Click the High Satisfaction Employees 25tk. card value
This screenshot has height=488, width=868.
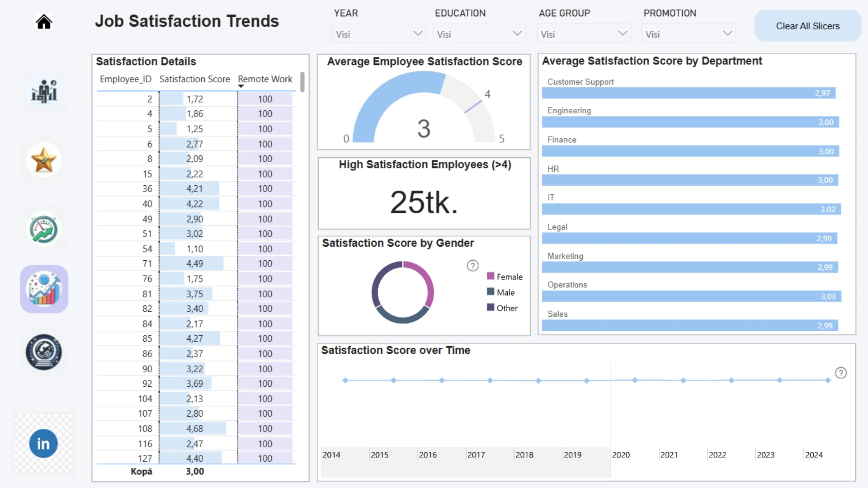tap(424, 202)
